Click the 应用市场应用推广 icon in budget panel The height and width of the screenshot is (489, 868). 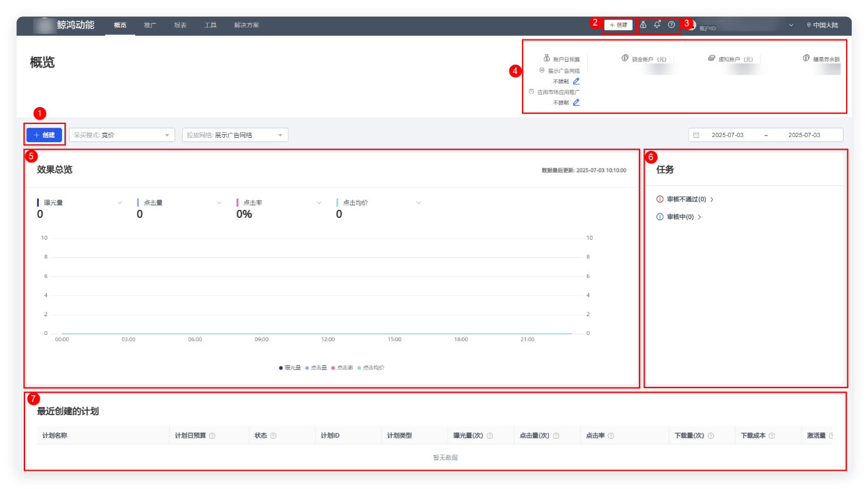531,91
